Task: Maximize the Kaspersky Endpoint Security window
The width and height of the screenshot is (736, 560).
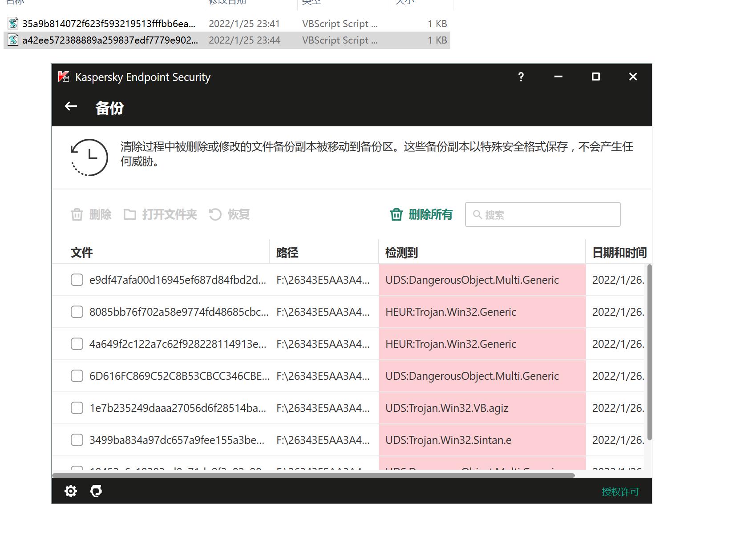Action: point(596,77)
